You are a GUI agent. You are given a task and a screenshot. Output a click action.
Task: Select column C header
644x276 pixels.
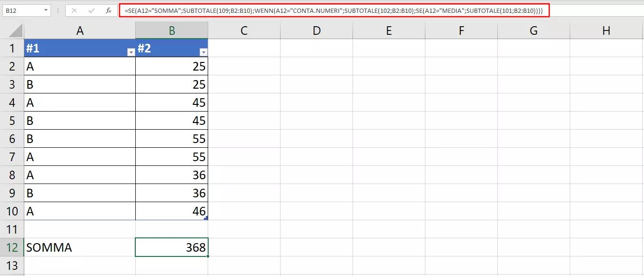pyautogui.click(x=244, y=31)
